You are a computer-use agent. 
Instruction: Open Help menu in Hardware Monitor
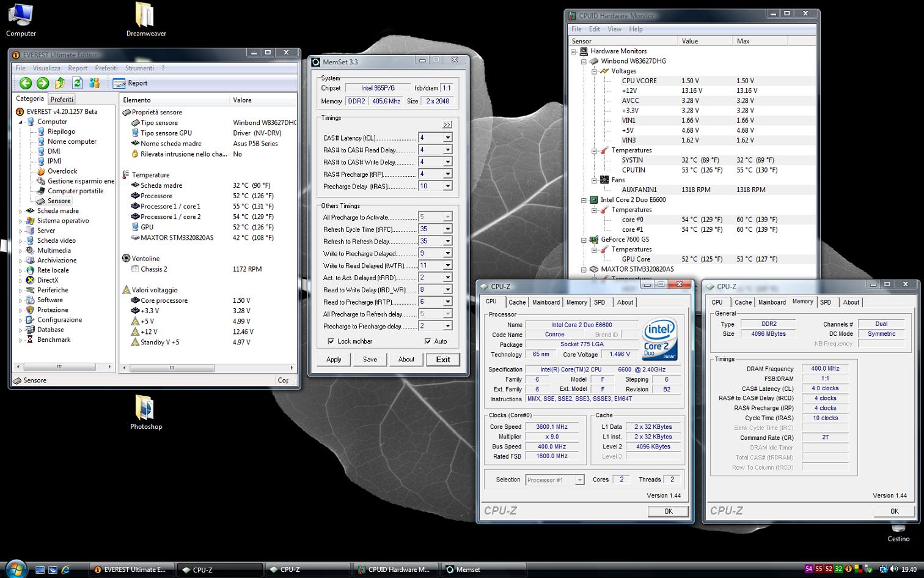636,29
